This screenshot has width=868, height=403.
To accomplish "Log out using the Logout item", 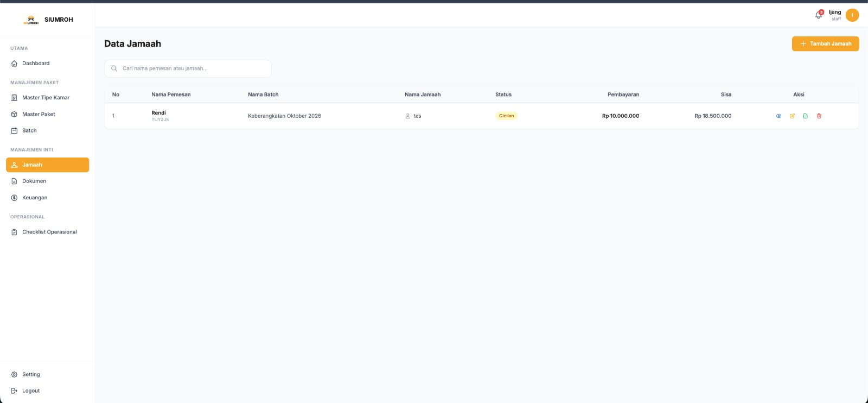I will click(47, 391).
